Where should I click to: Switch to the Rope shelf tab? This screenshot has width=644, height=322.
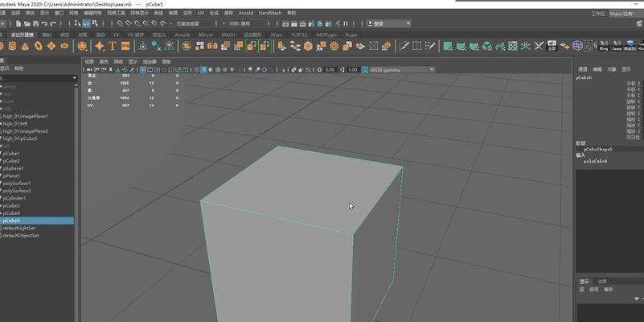(351, 35)
